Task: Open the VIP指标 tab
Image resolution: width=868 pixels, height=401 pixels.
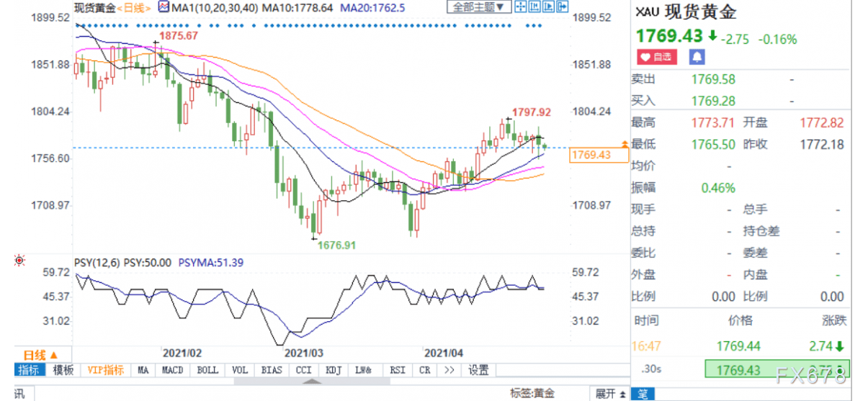Action: point(105,370)
